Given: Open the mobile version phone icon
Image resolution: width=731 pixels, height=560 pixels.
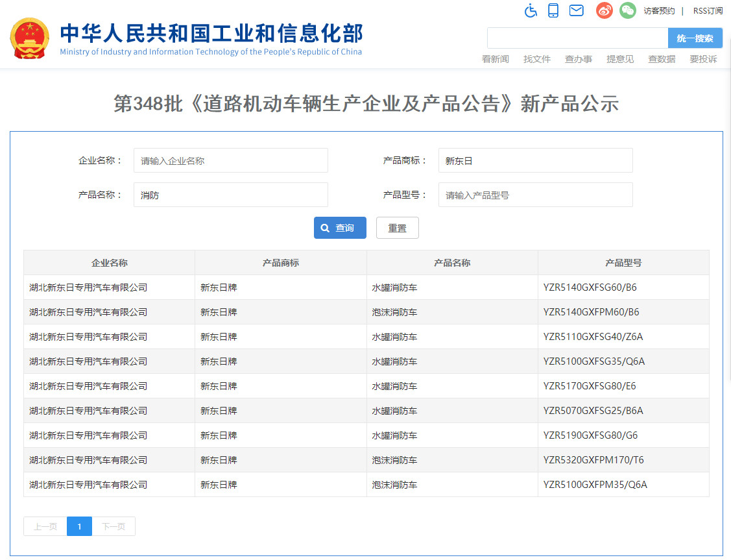Looking at the screenshot, I should (553, 10).
